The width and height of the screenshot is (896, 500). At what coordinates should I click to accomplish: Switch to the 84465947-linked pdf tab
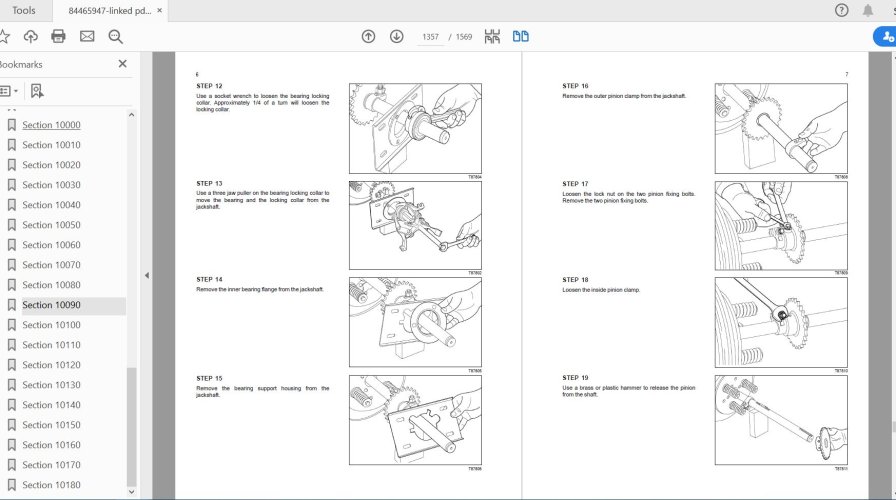(110, 10)
